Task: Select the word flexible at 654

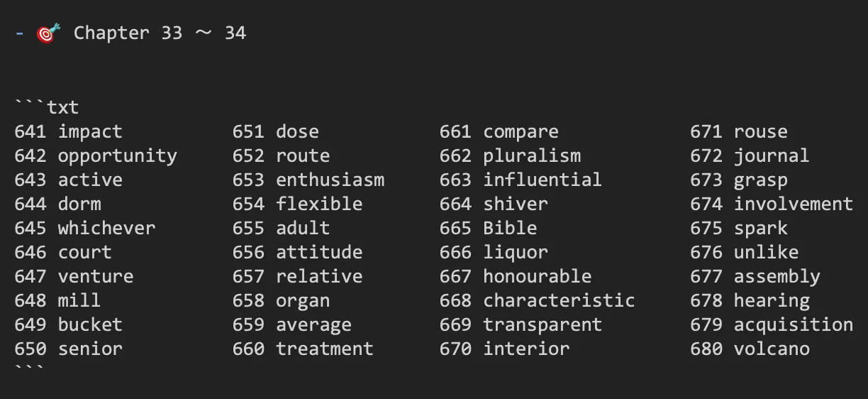Action: pyautogui.click(x=319, y=204)
